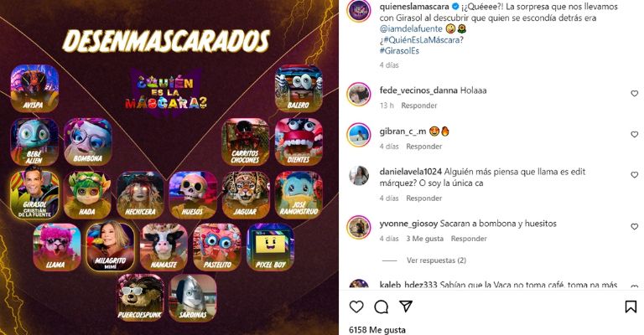Open the #QuiénEsLaMáscara hashtag
The width and height of the screenshot is (644, 335).
422,39
